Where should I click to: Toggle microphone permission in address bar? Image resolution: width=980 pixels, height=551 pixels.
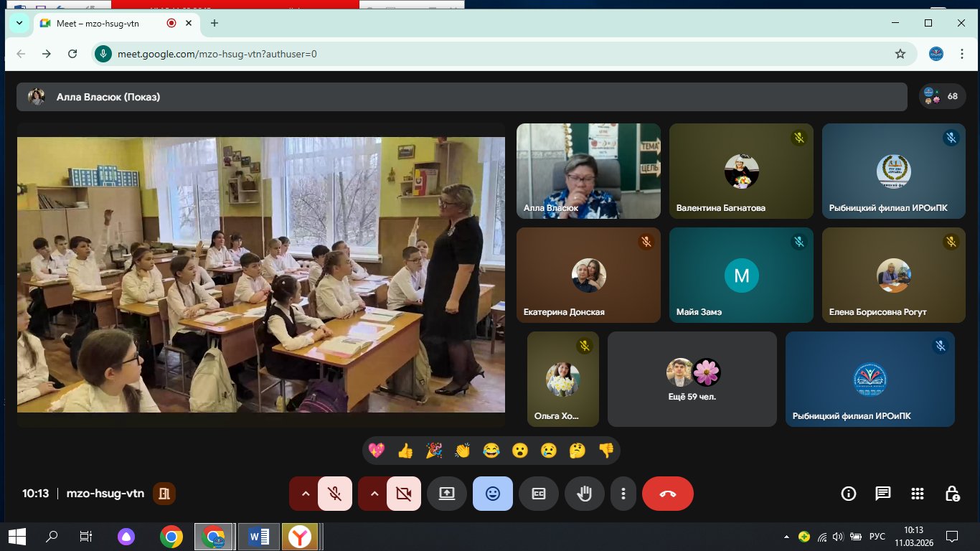pyautogui.click(x=104, y=54)
